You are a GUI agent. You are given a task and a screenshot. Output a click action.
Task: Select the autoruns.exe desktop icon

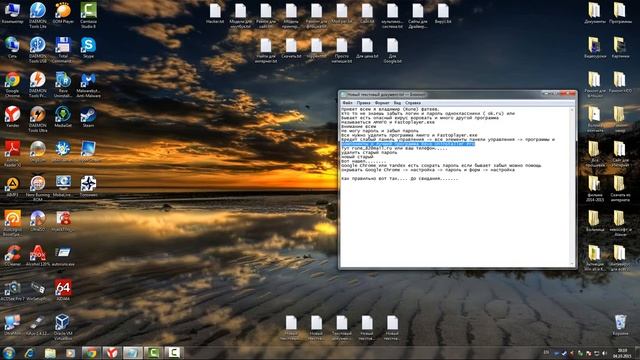tap(63, 256)
